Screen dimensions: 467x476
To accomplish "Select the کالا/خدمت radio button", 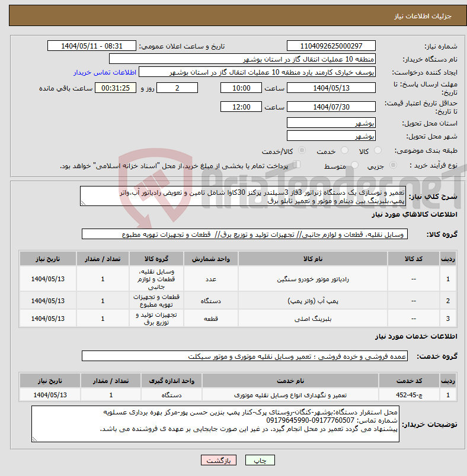I will (x=302, y=150).
